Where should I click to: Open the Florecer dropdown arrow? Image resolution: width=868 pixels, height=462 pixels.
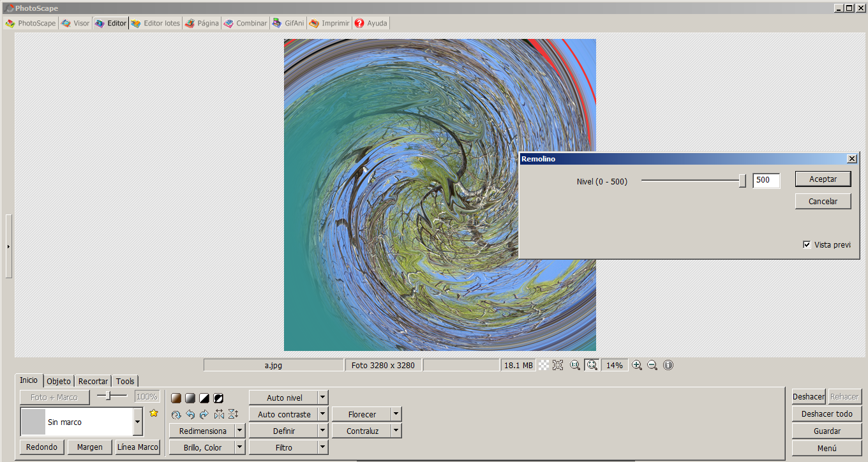pos(396,414)
